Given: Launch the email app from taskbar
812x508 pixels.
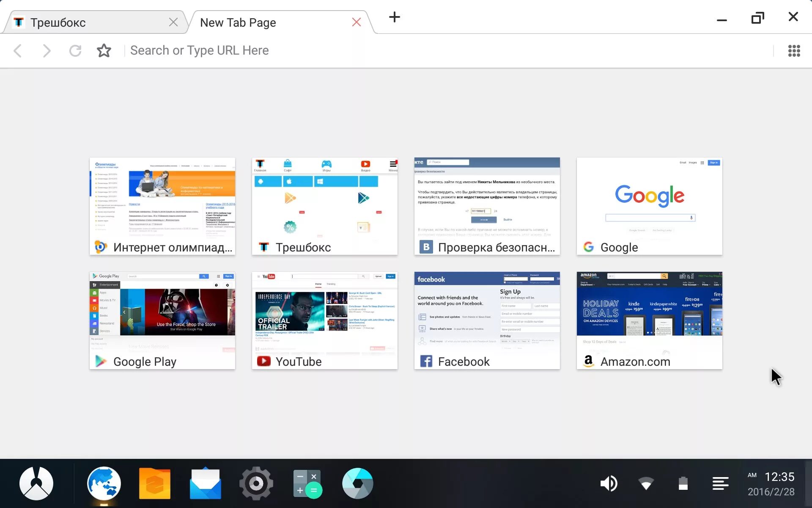Looking at the screenshot, I should coord(206,483).
